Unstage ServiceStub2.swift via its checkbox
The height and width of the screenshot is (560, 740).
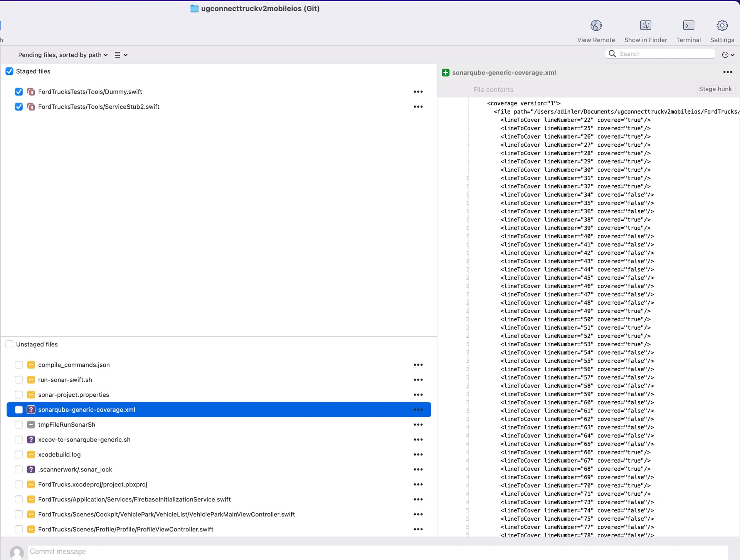click(18, 107)
